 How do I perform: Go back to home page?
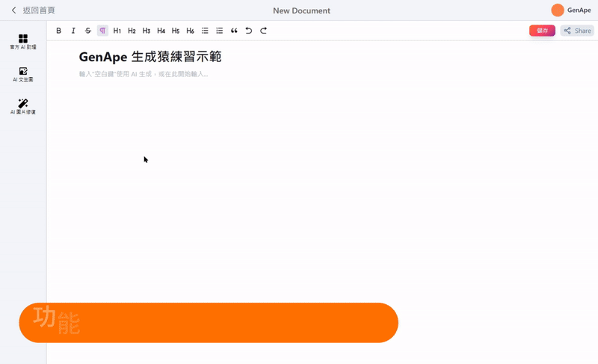click(33, 10)
